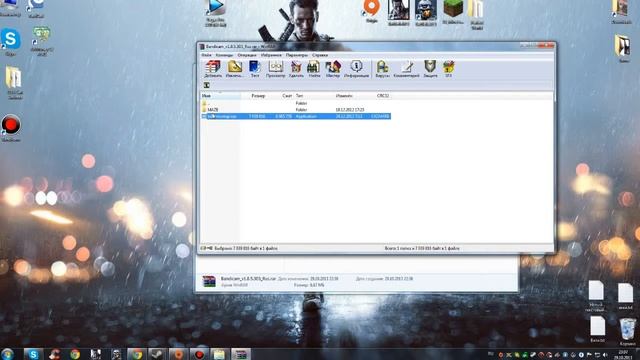Launch the Мастер (Wizard) tool
Viewport: 640px width, 360px height.
(333, 69)
